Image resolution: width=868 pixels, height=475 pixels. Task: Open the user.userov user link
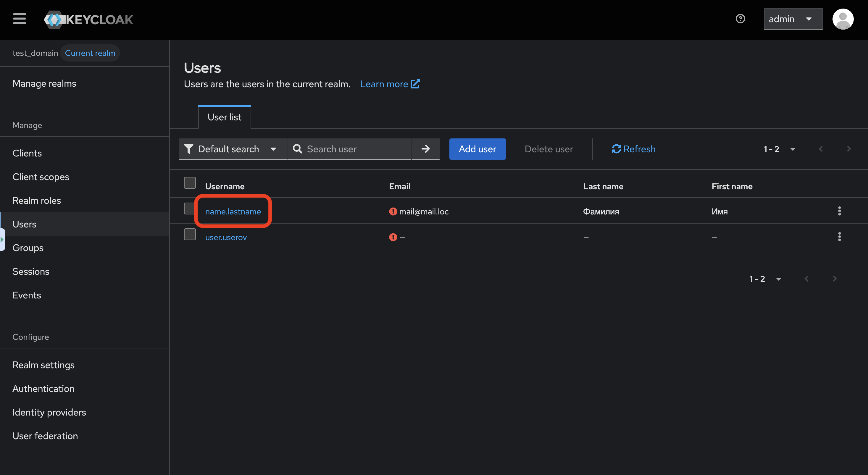coord(226,237)
